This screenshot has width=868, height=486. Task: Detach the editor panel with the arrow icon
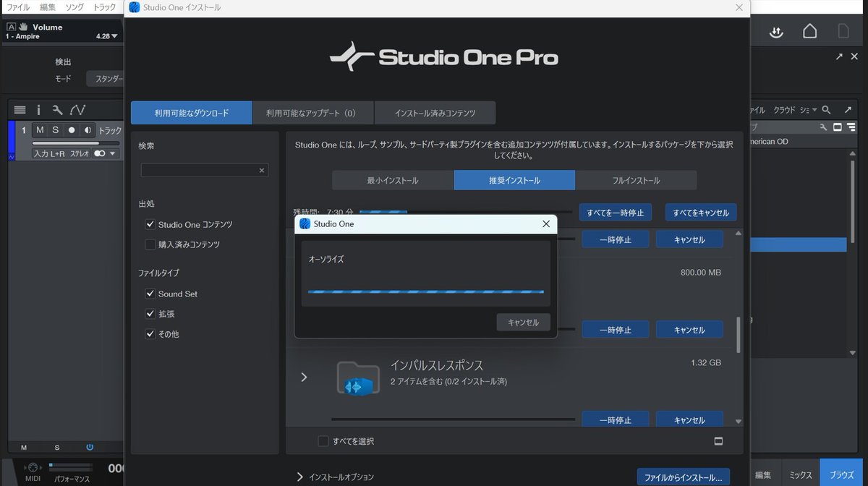839,56
